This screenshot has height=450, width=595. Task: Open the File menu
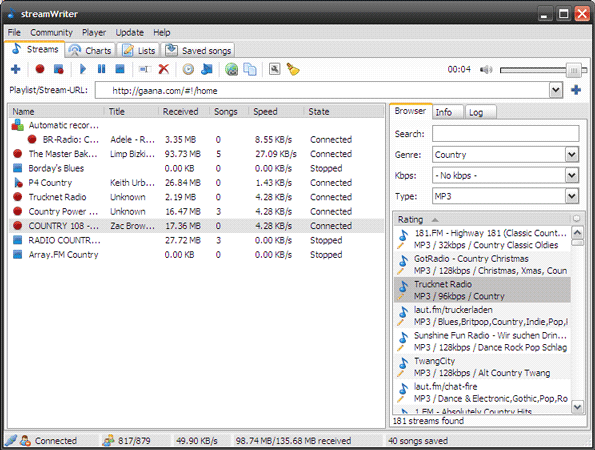pyautogui.click(x=14, y=33)
